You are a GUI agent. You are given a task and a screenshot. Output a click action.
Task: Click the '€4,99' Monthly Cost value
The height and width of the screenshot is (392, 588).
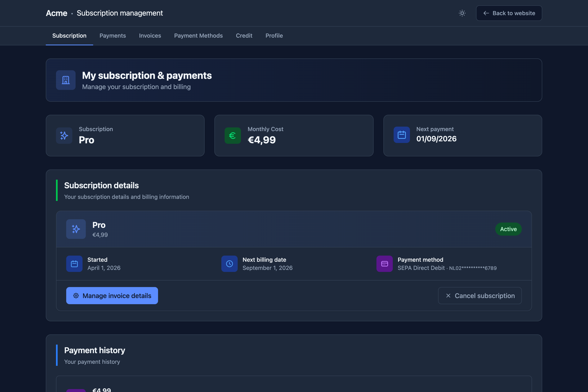tap(262, 140)
